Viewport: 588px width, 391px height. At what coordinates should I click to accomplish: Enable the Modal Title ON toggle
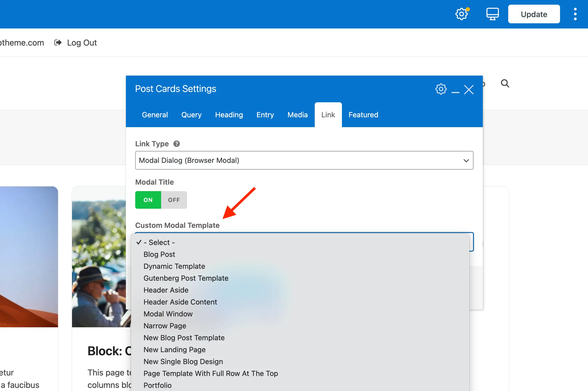click(148, 199)
